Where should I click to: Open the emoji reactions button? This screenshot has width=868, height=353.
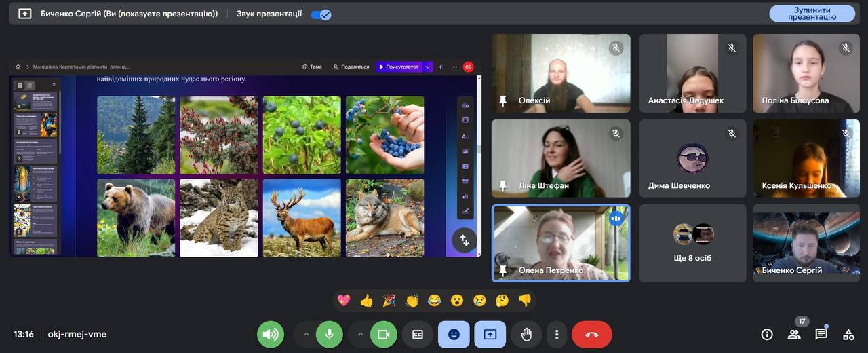tap(454, 335)
